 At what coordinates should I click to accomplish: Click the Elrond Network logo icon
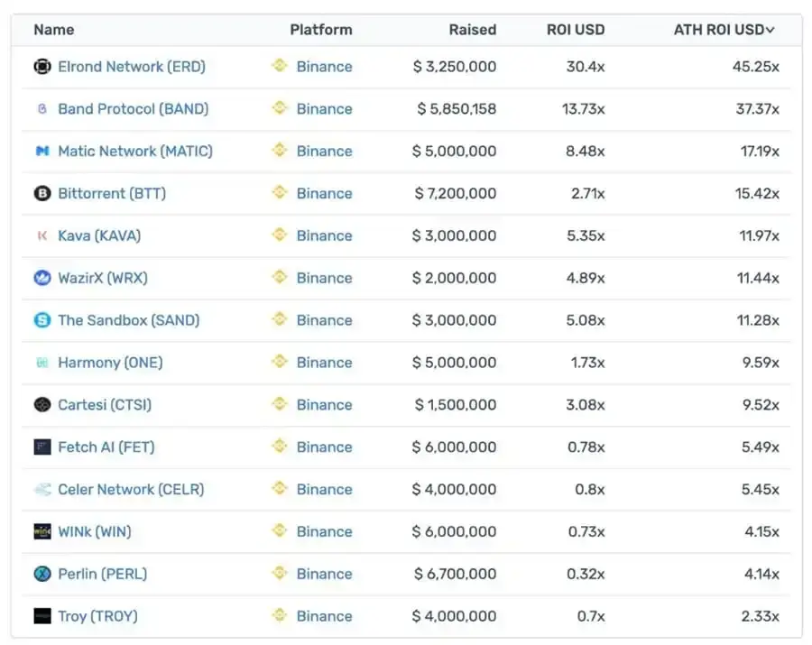[42, 66]
